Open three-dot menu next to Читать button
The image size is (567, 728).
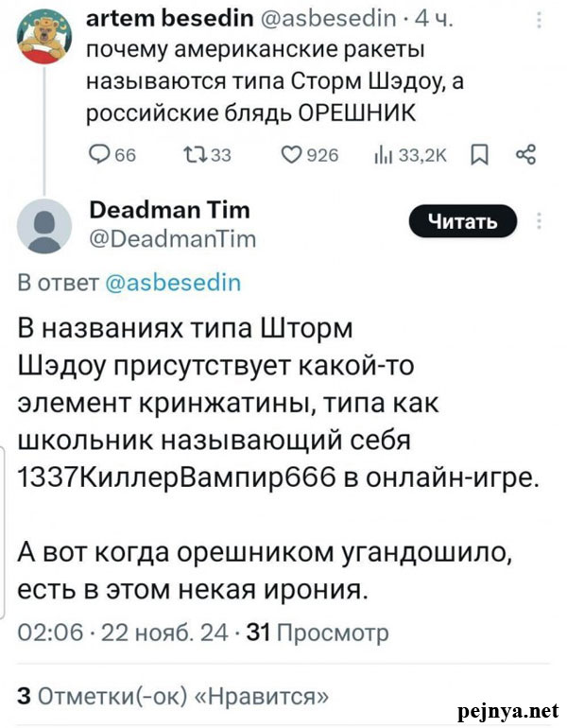point(540,222)
